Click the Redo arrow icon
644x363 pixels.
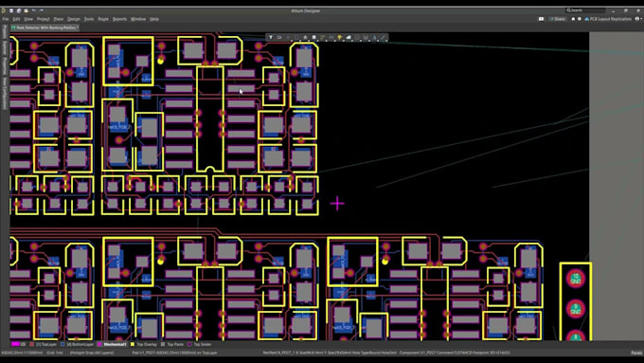[41, 10]
